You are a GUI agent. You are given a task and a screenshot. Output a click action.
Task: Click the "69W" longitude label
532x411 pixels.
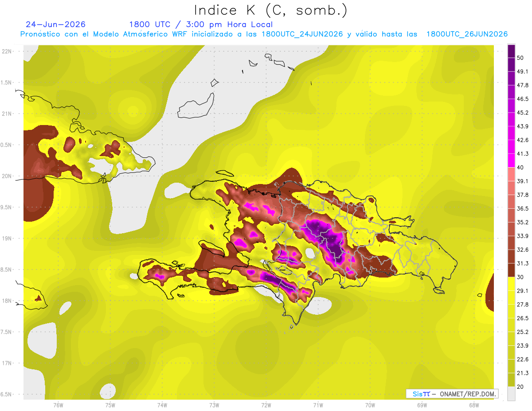(x=422, y=404)
